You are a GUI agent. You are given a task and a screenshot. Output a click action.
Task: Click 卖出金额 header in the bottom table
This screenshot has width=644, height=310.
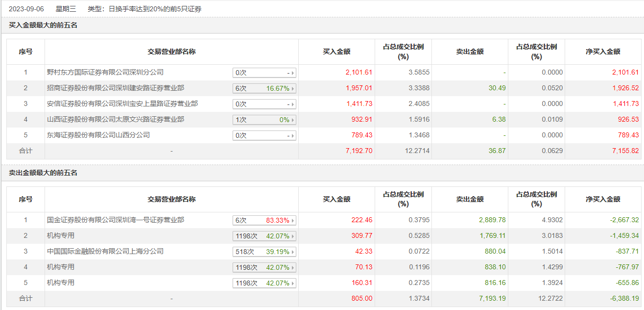(470, 199)
